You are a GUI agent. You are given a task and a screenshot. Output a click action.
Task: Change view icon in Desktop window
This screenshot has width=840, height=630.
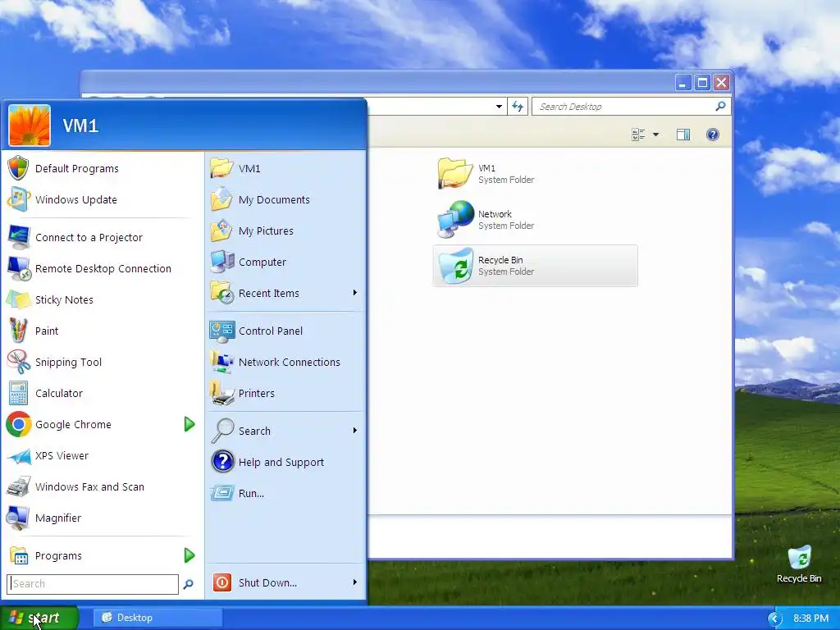[638, 135]
